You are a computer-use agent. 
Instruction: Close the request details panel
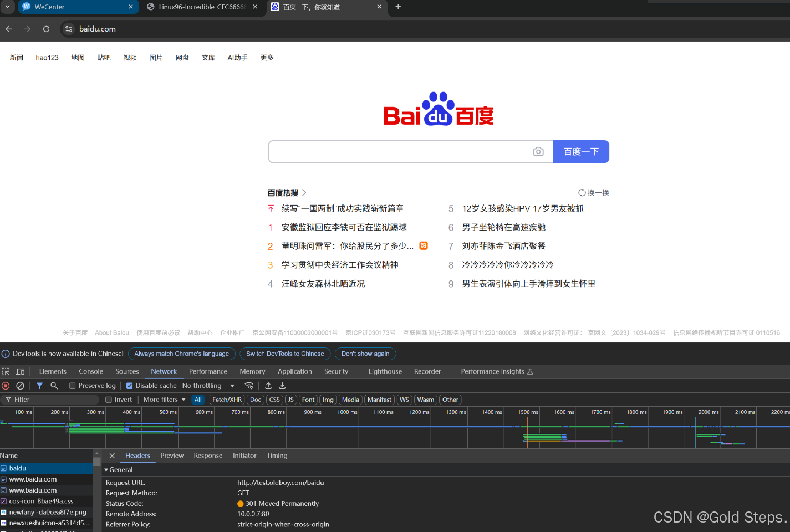(112, 456)
